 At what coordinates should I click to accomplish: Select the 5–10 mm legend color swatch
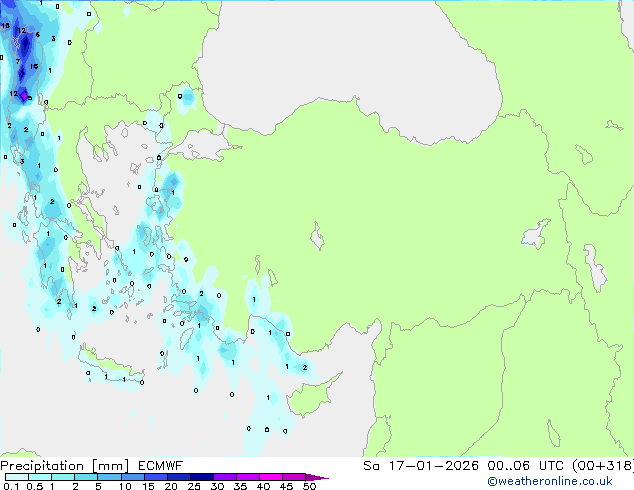tap(109, 477)
